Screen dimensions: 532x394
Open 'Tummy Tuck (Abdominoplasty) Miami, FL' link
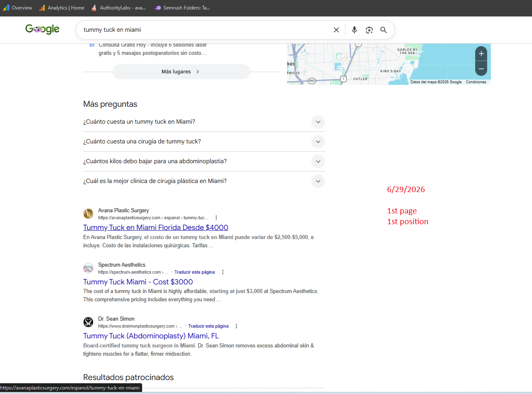(151, 336)
